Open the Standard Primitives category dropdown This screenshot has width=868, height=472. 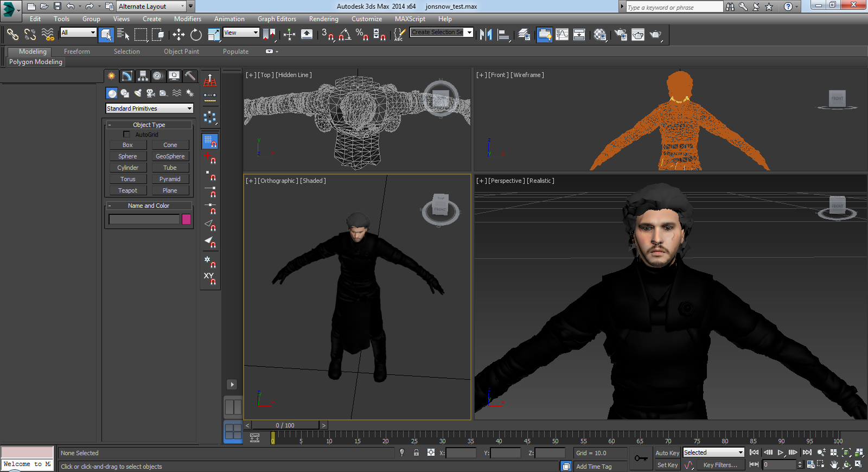point(149,109)
